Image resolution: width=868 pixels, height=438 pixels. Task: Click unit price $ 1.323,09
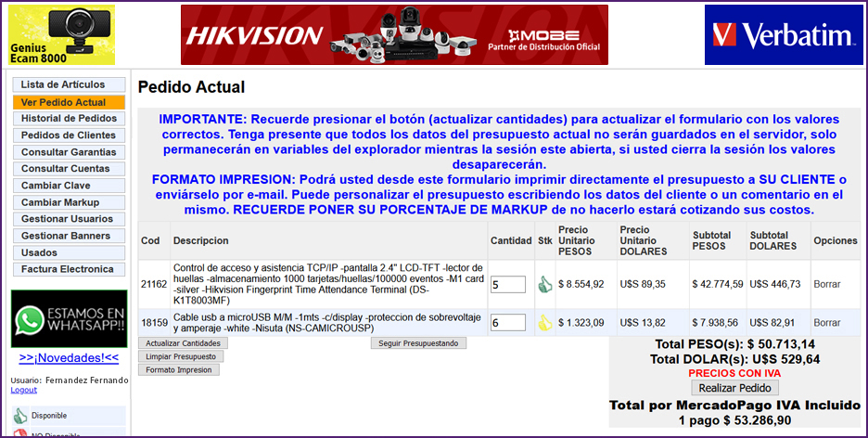click(581, 322)
